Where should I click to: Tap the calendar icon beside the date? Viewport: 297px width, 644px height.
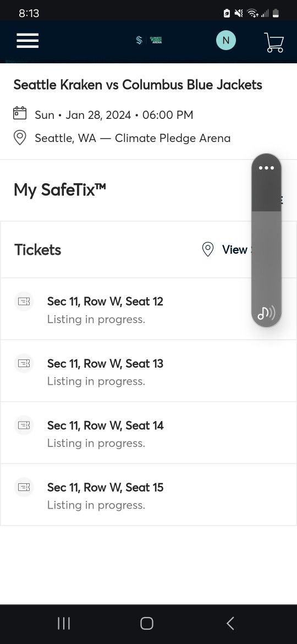(20, 113)
